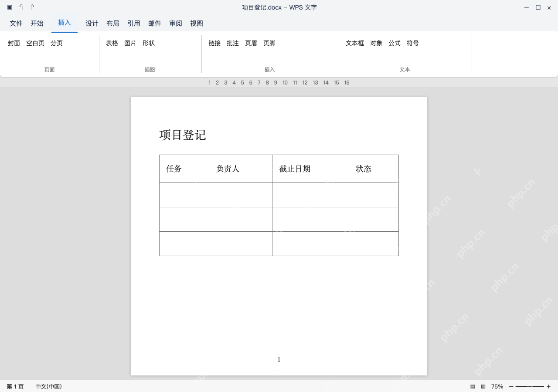Click 页脚 footer button

coord(269,43)
